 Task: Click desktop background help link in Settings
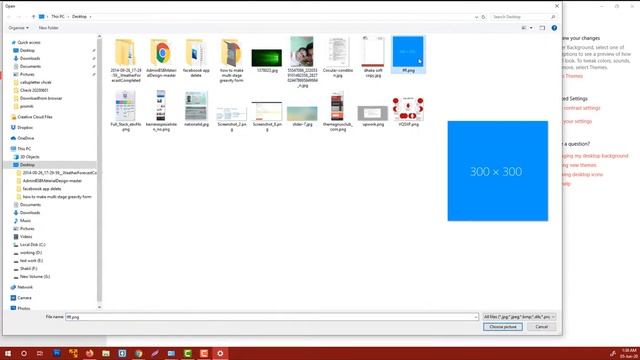(x=596, y=156)
